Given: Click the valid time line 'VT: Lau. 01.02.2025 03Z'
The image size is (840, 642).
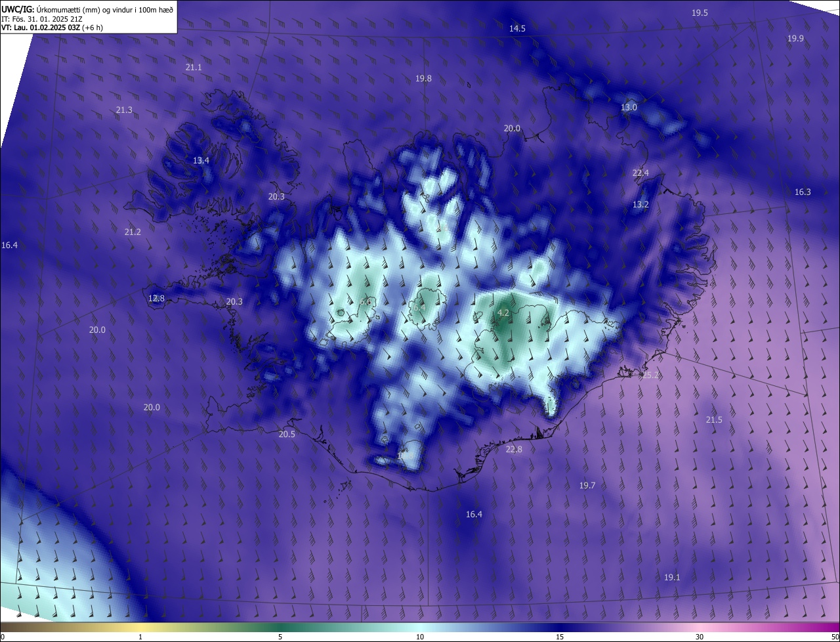Looking at the screenshot, I should [x=42, y=28].
